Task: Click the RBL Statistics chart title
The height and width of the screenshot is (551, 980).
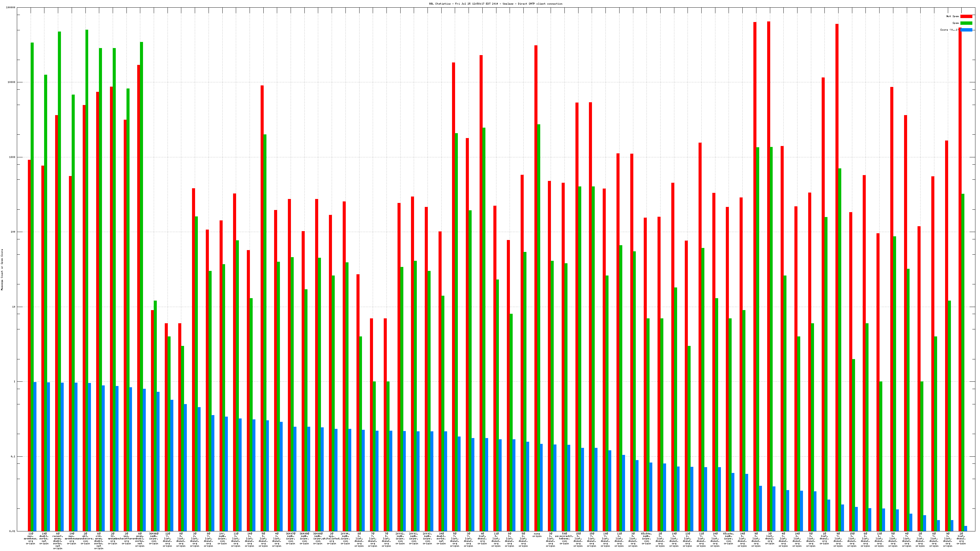Action: [x=495, y=4]
